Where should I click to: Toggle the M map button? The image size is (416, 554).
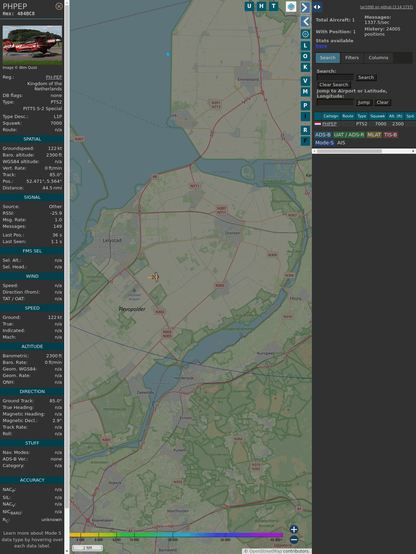point(305,92)
